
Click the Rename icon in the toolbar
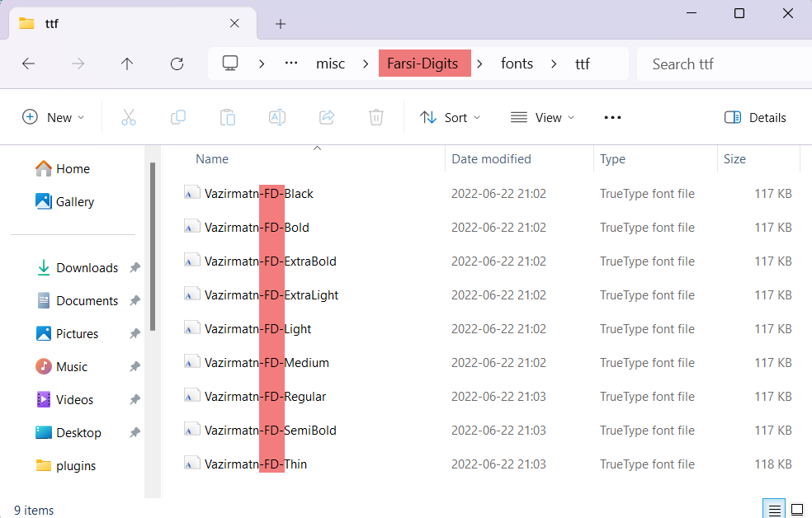(x=277, y=117)
